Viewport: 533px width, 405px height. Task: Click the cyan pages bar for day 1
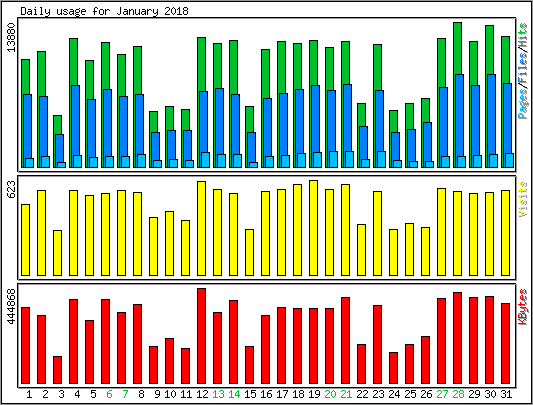(30, 163)
